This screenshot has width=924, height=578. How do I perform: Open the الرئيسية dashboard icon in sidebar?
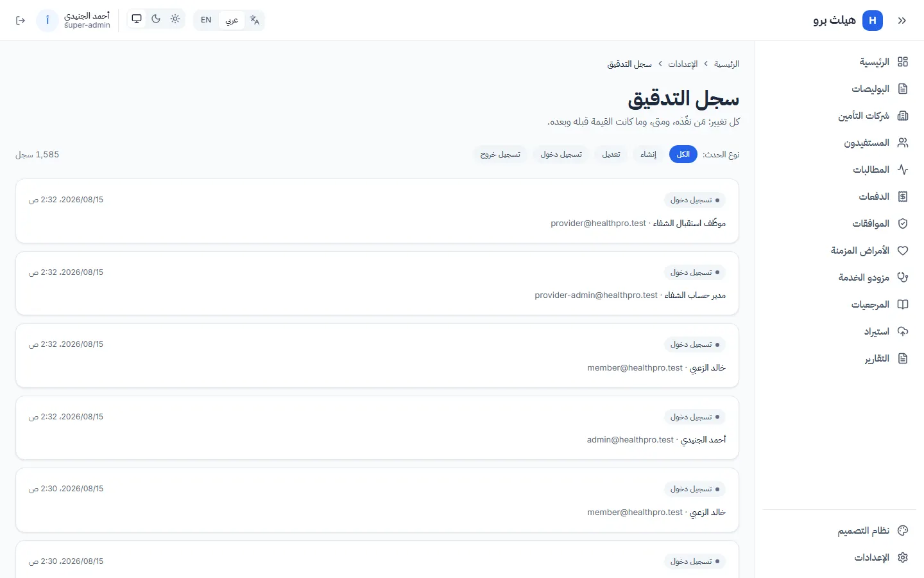(x=903, y=62)
